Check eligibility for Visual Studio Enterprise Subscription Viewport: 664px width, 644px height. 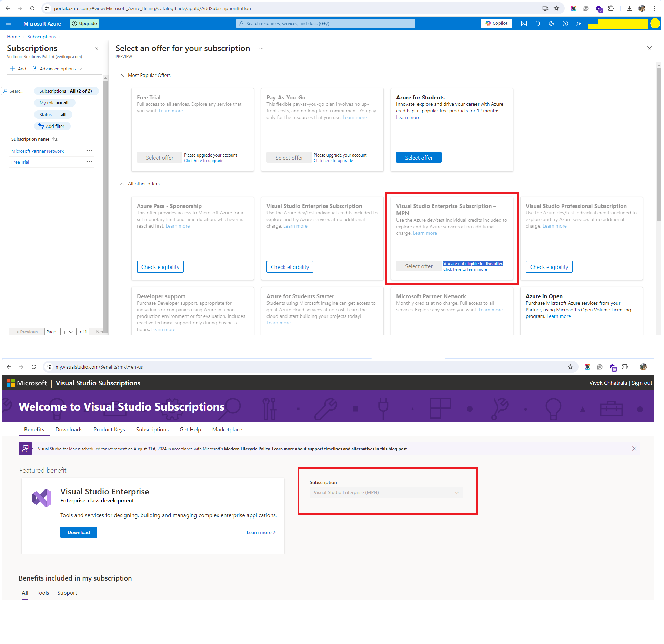pos(290,267)
